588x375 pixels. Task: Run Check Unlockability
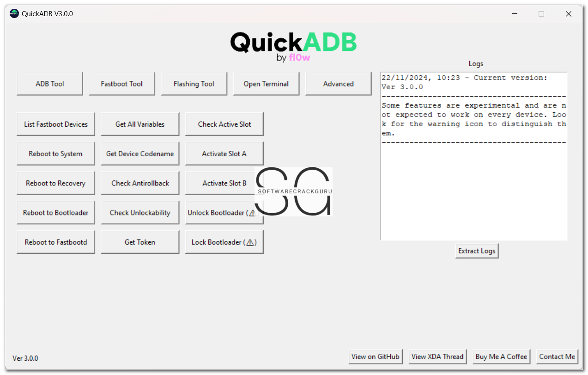click(140, 213)
